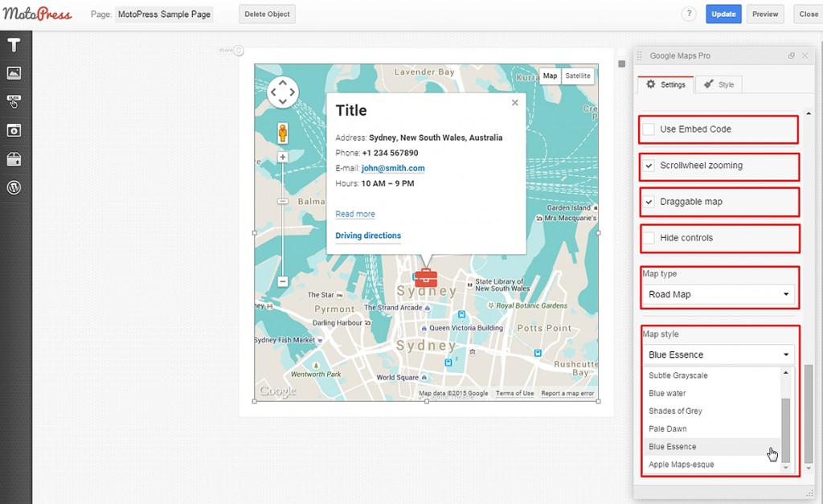Select the Button element icon in sidebar
The height and width of the screenshot is (504, 823).
pyautogui.click(x=14, y=101)
